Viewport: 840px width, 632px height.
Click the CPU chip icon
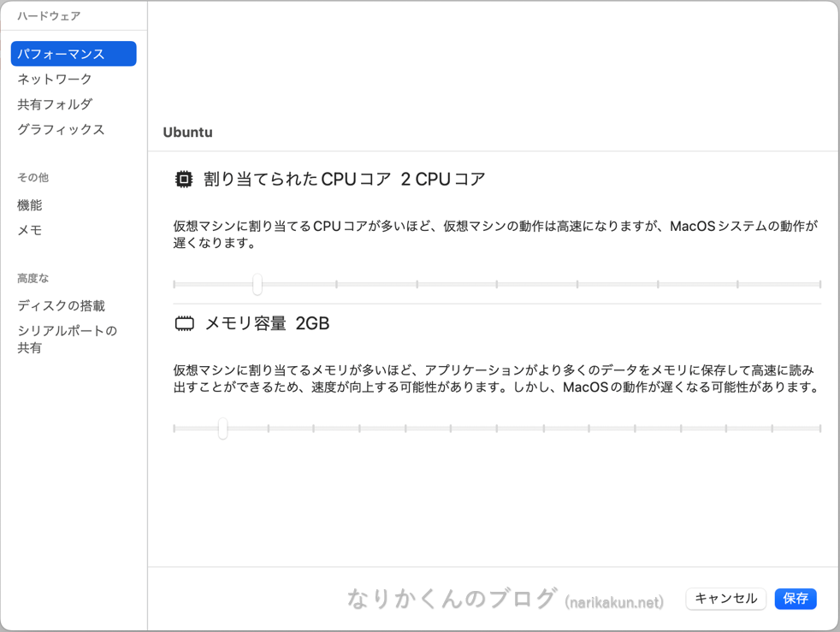(184, 179)
